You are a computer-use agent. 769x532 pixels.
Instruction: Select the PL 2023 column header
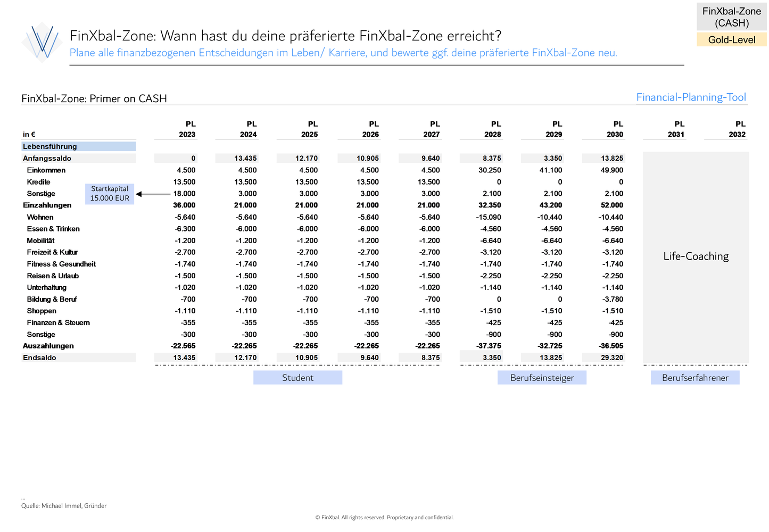[187, 129]
